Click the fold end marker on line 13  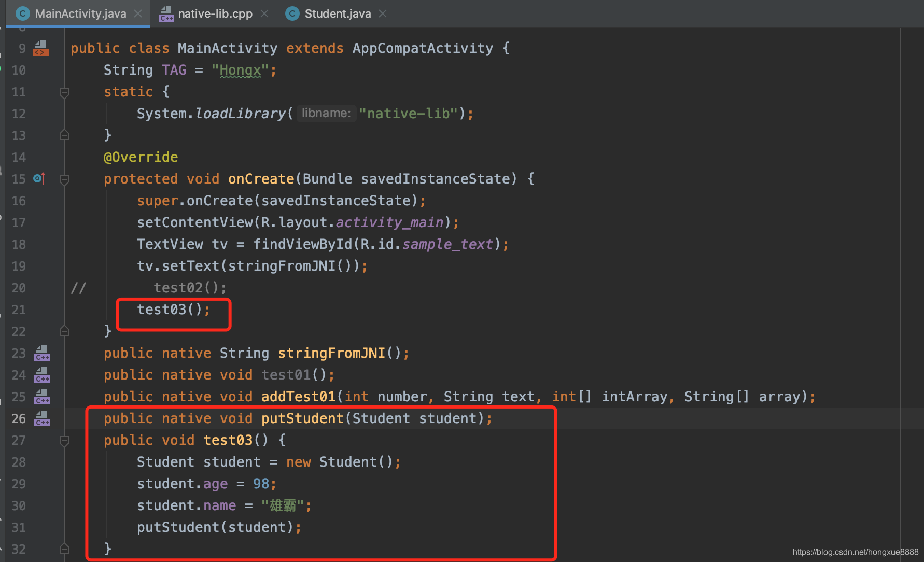pyautogui.click(x=64, y=135)
